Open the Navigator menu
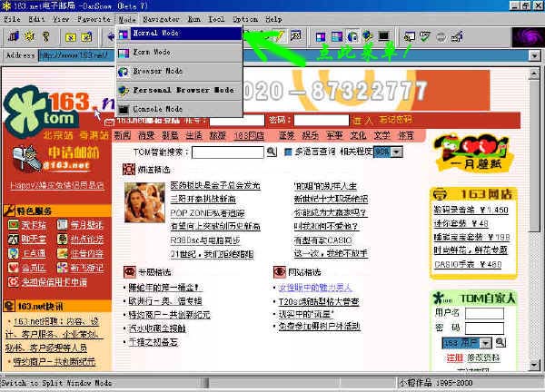 click(x=161, y=19)
